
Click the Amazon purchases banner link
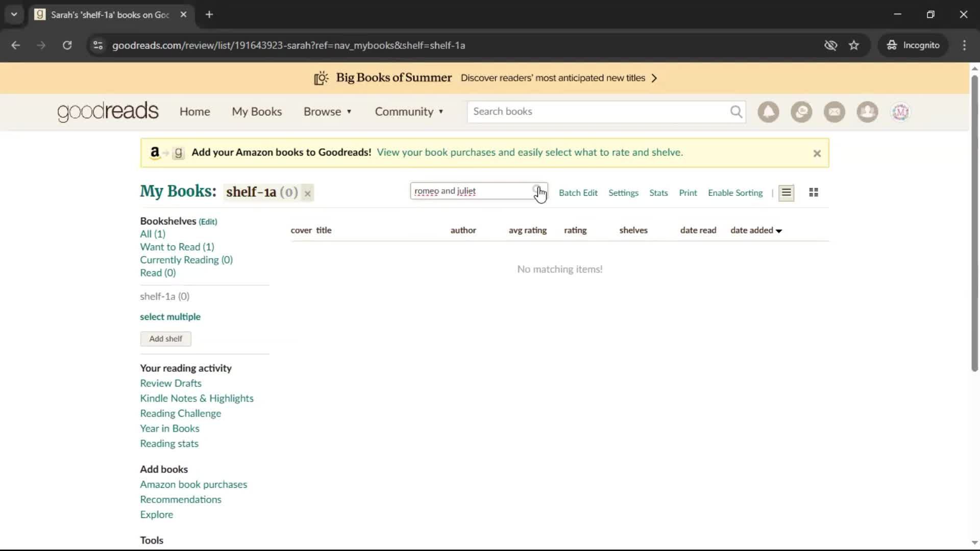(529, 153)
